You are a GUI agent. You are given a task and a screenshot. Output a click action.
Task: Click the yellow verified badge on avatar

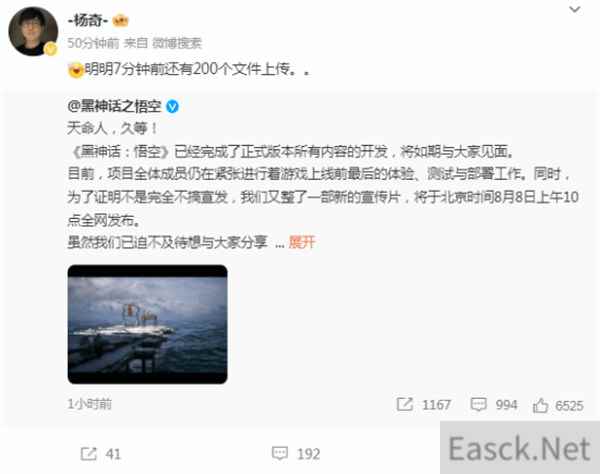point(51,49)
